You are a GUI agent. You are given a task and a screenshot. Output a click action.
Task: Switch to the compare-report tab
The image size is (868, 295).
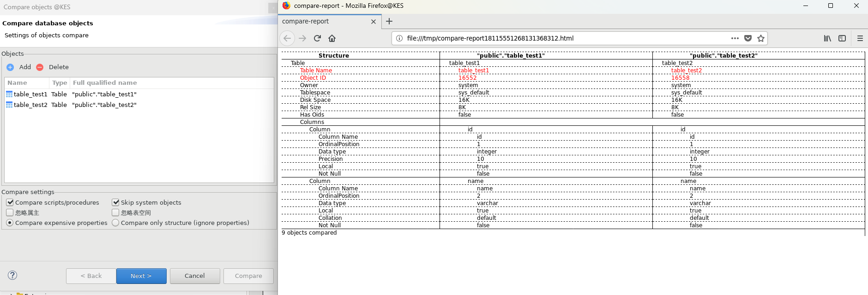coord(323,21)
